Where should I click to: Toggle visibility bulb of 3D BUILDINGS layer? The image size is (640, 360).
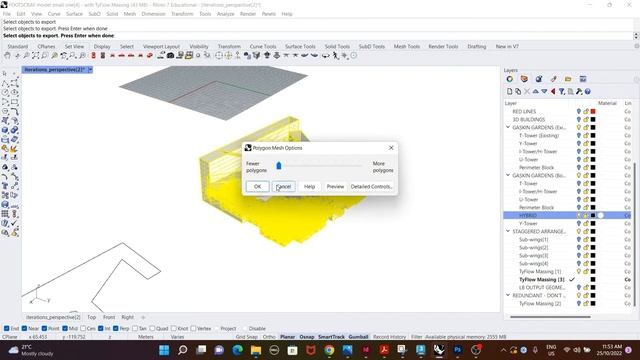tap(578, 120)
